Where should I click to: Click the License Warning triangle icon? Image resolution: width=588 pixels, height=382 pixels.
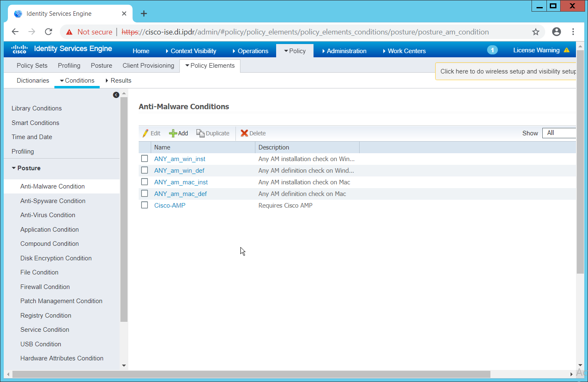point(566,50)
